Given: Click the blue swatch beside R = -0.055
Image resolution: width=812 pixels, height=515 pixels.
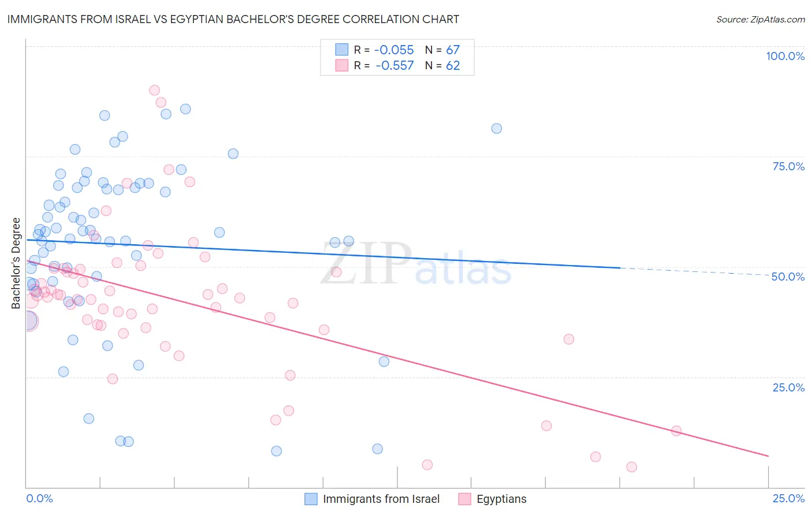Looking at the screenshot, I should click(342, 50).
